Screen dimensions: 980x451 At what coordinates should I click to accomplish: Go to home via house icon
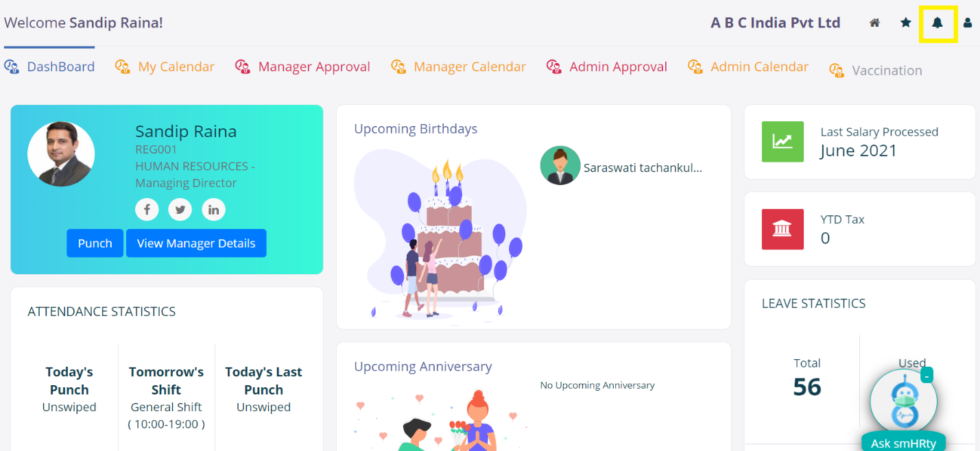[874, 23]
